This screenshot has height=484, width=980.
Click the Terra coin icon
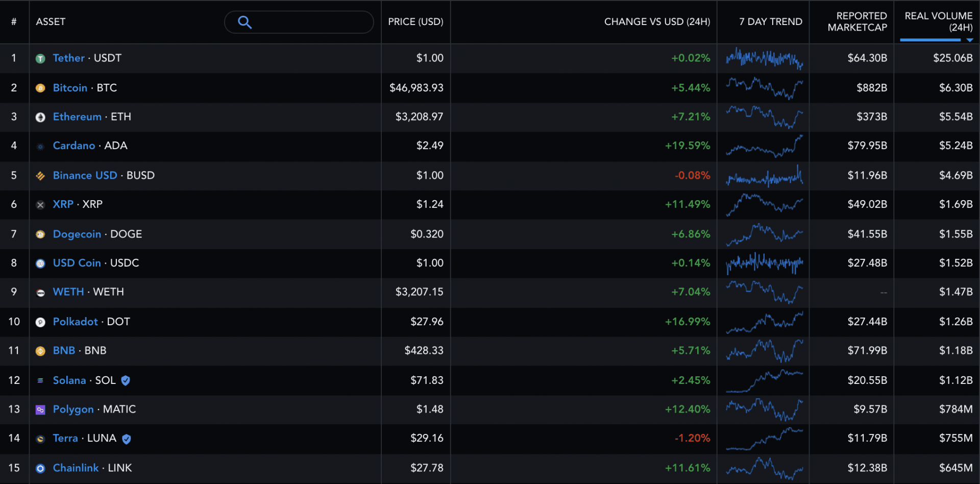pos(40,439)
